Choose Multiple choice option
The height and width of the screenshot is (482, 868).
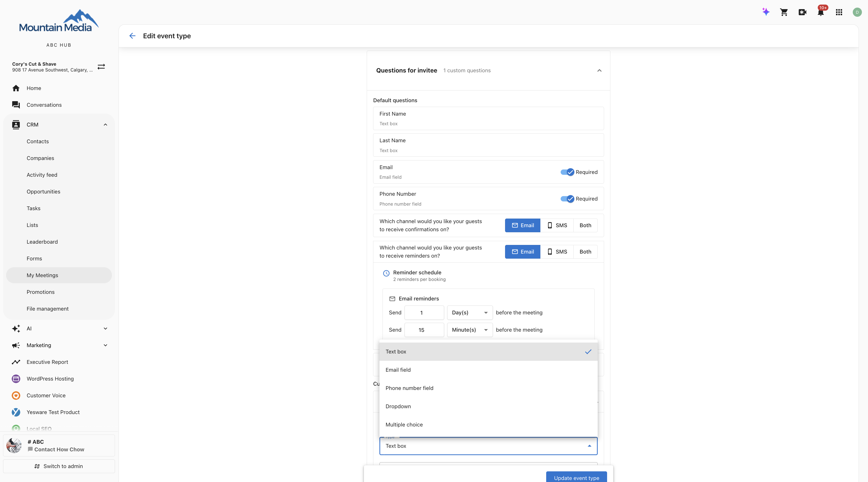click(488, 425)
